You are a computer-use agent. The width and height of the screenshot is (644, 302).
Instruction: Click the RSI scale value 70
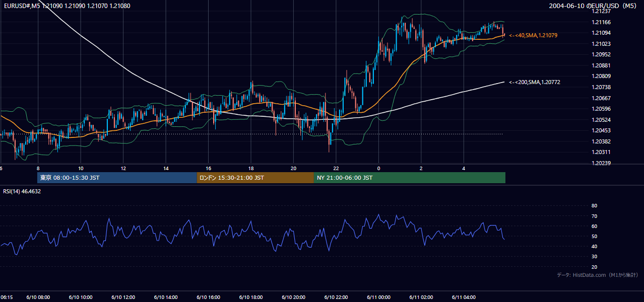point(594,216)
